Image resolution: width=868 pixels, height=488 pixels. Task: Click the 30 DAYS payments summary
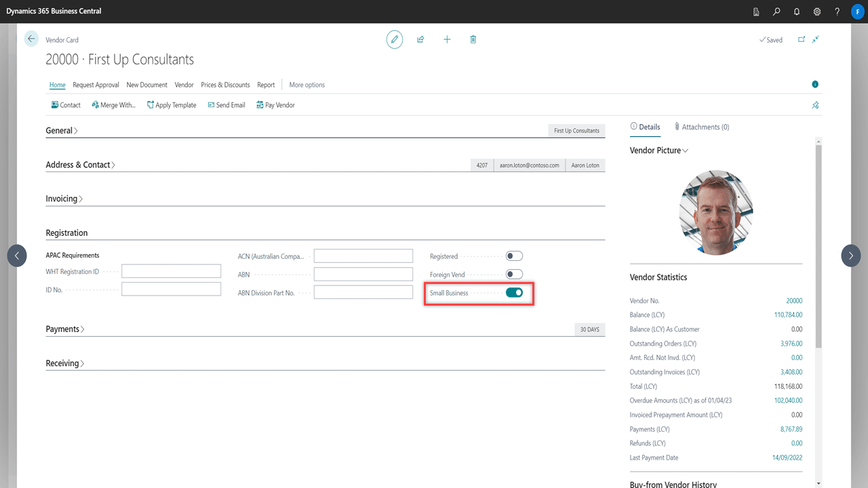pos(589,329)
